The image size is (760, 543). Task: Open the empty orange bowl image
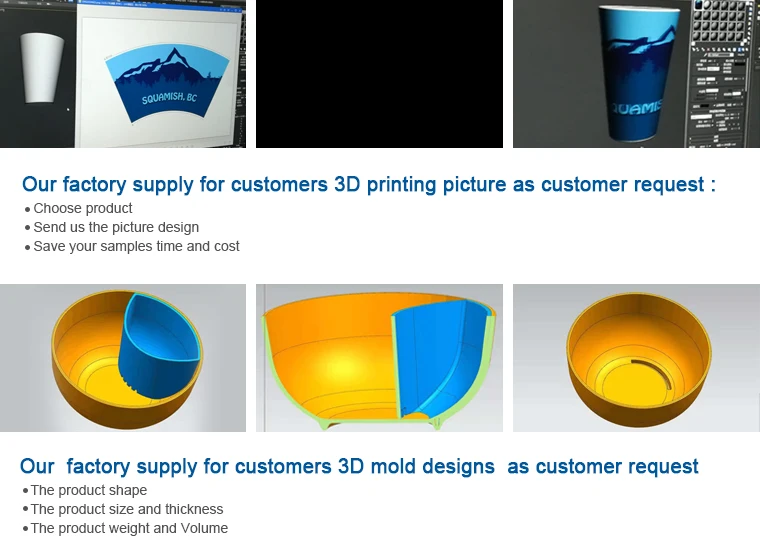pyautogui.click(x=636, y=358)
